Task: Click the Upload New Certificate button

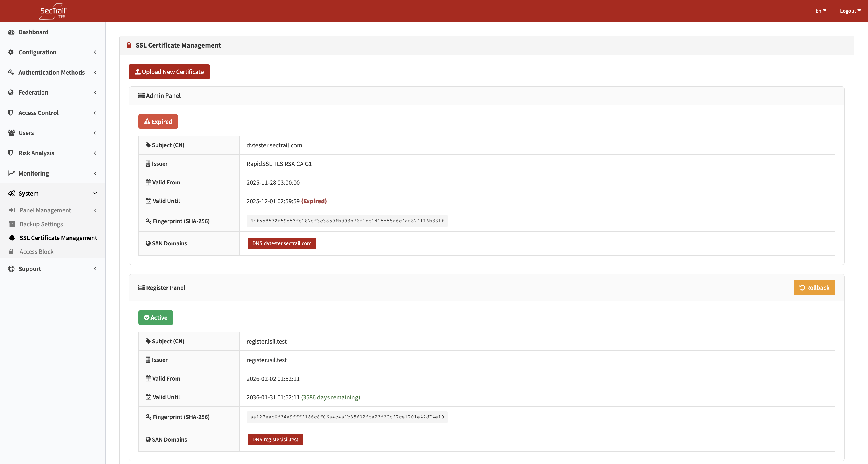Action: (x=169, y=72)
